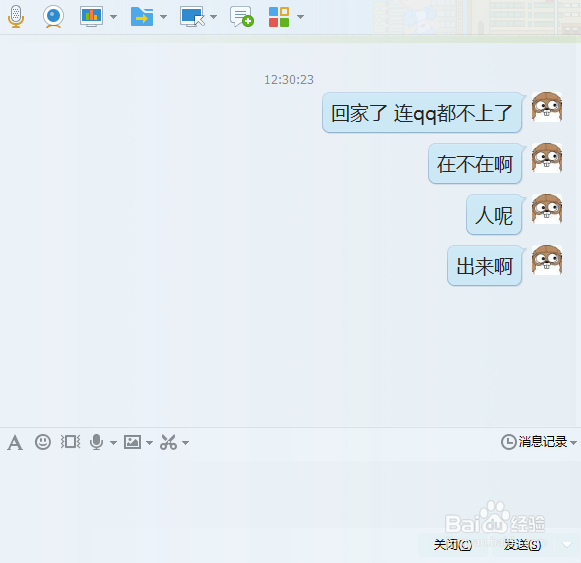This screenshot has width=581, height=563.
Task: Expand the send options arrow beside 发送
Action: [567, 544]
